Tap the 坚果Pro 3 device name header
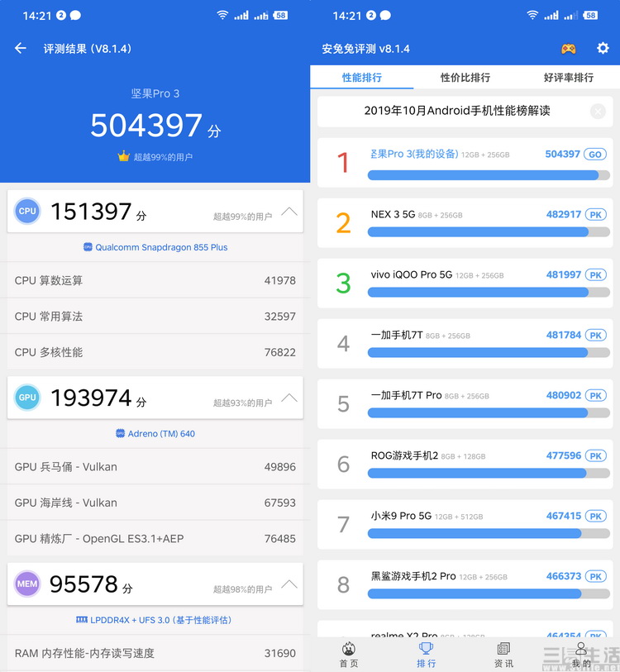 coord(155,93)
